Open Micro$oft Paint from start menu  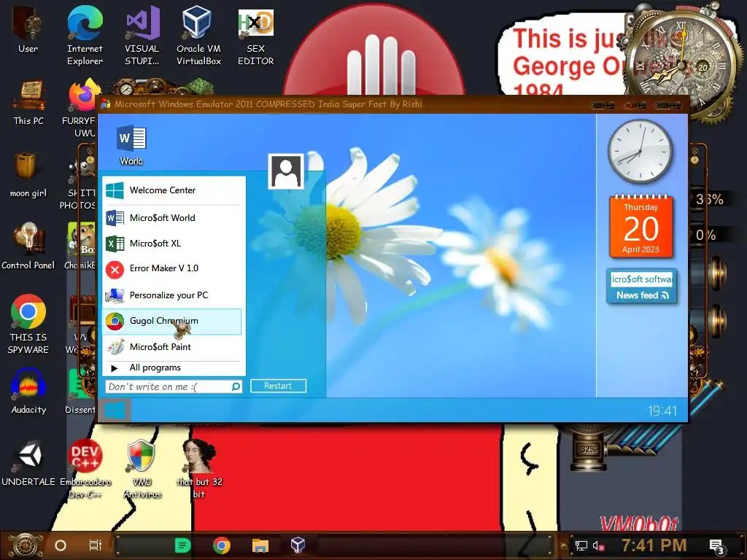tap(174, 346)
